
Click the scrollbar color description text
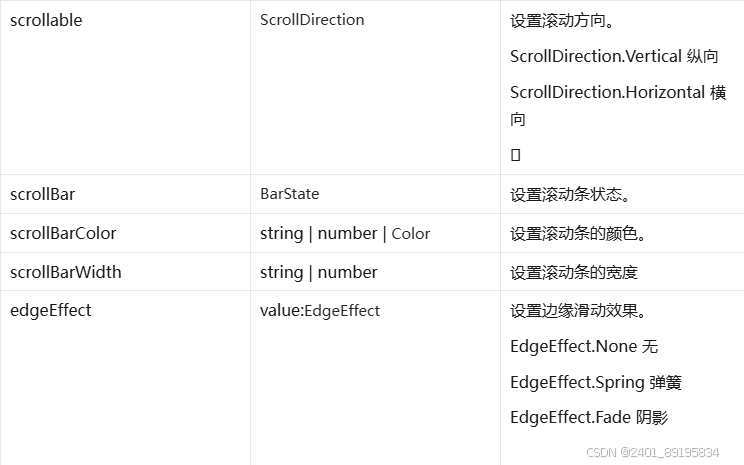pos(577,233)
